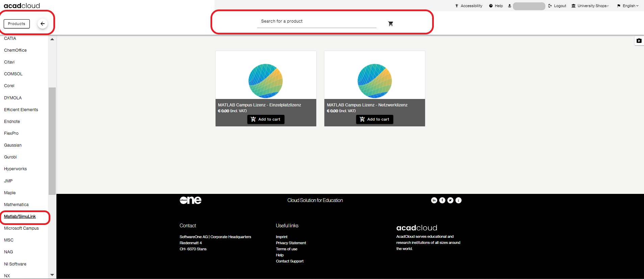Add MATLAB Netzwerklizenz to cart
The height and width of the screenshot is (279, 644).
[375, 119]
